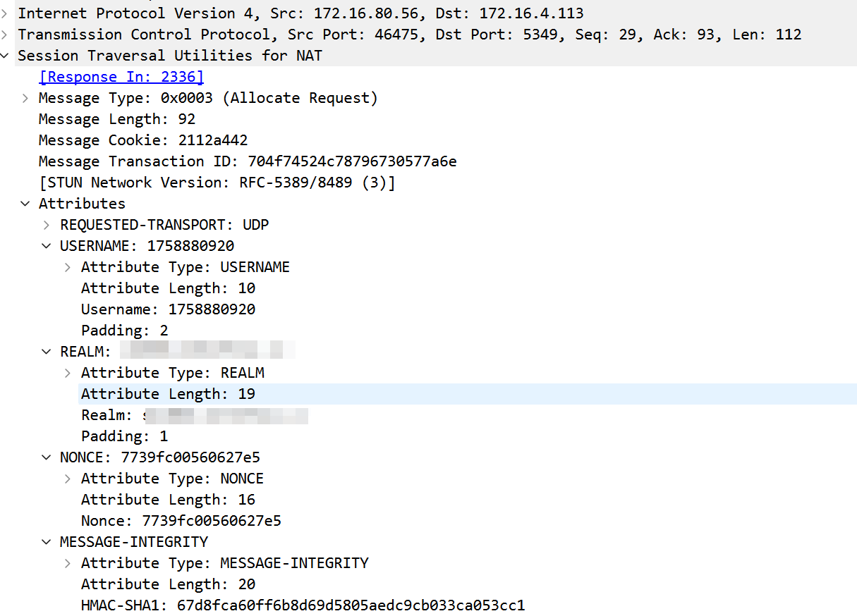This screenshot has height=616, width=857.
Task: Collapse the REALM attribute node
Action: click(47, 352)
